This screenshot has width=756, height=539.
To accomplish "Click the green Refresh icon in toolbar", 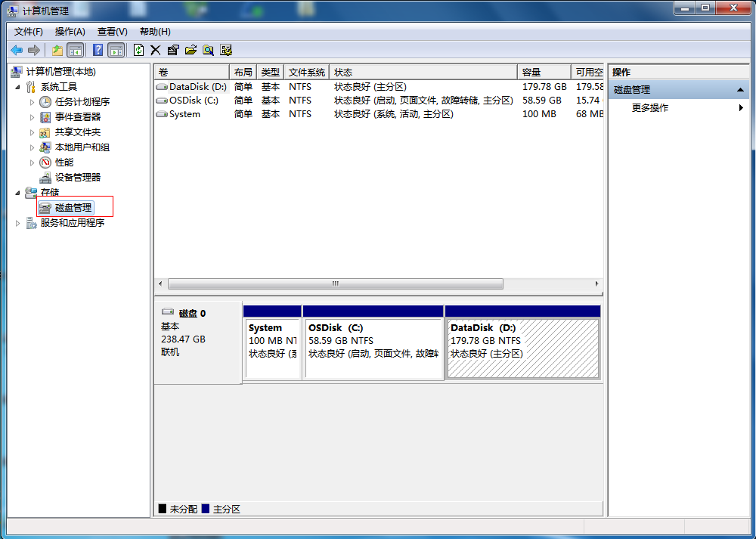I will pyautogui.click(x=139, y=50).
